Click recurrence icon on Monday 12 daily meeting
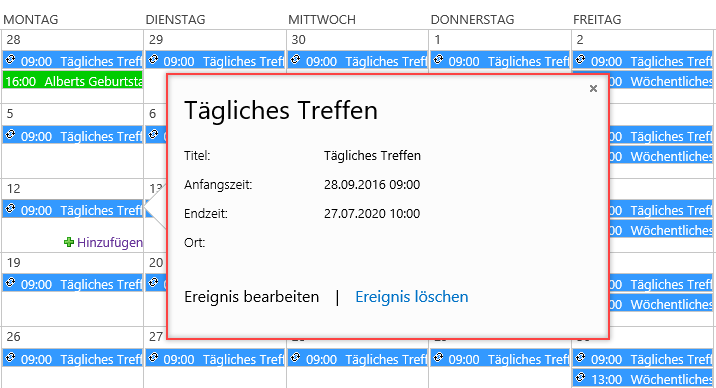This screenshot has height=388, width=716. pos(11,209)
